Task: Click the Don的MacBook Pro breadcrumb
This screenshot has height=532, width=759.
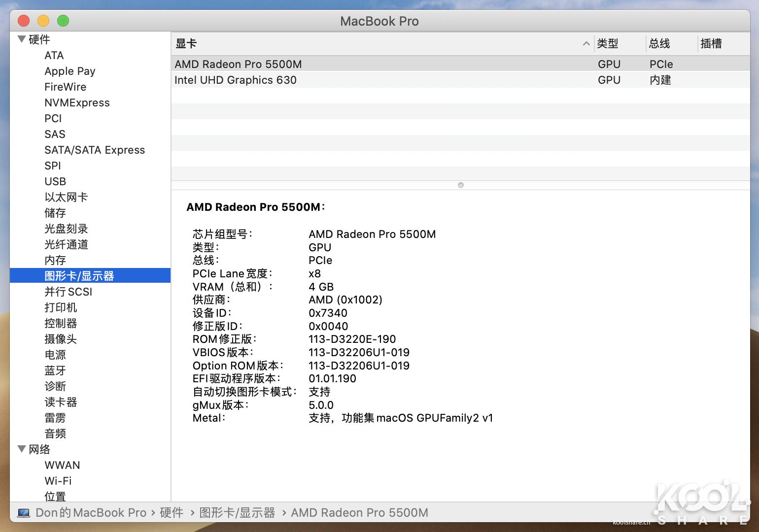Action: pos(90,512)
